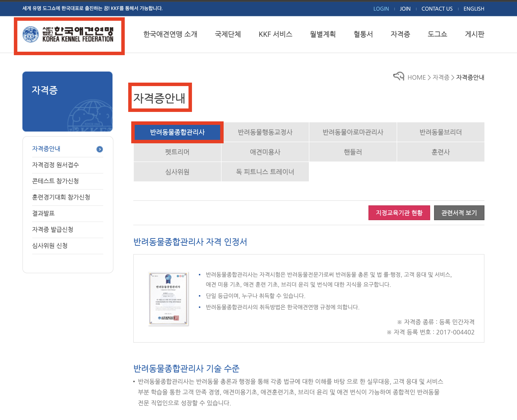
Task: Go to 자격검정 원서접수 in sidebar
Action: point(55,165)
